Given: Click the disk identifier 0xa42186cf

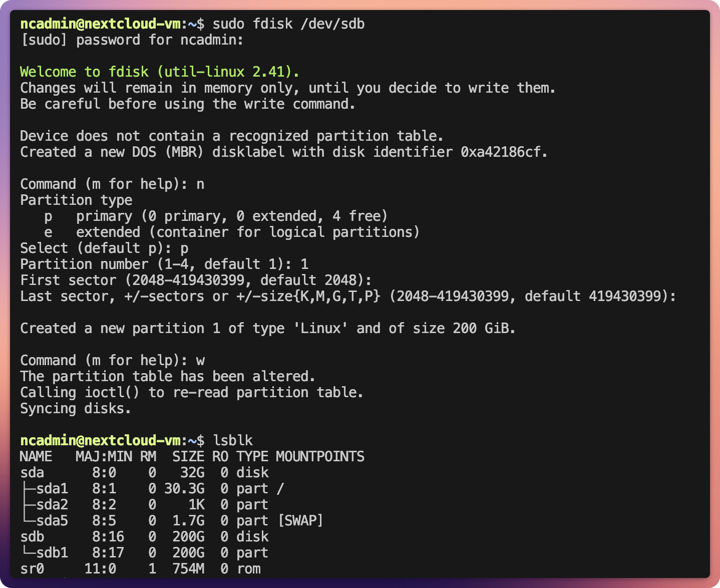Looking at the screenshot, I should pyautogui.click(x=503, y=152).
